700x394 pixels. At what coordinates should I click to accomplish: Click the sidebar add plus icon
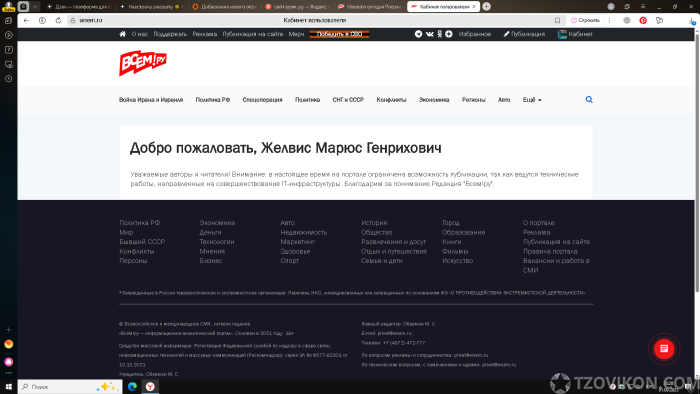click(x=8, y=330)
